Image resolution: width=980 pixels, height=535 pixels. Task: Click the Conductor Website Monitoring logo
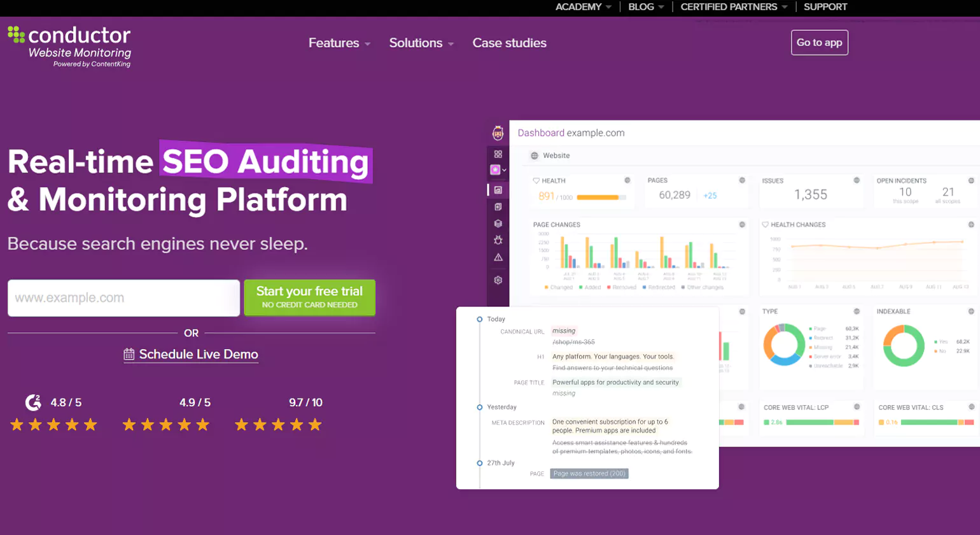[69, 46]
